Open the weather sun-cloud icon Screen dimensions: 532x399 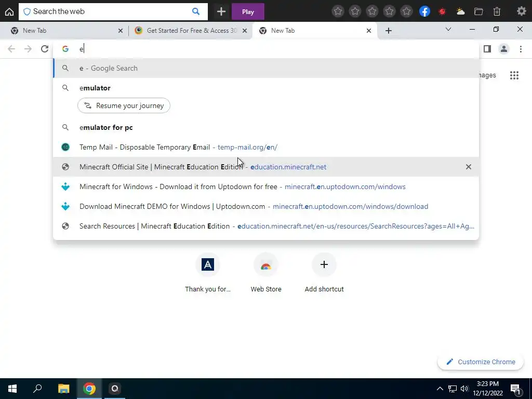[x=460, y=11]
